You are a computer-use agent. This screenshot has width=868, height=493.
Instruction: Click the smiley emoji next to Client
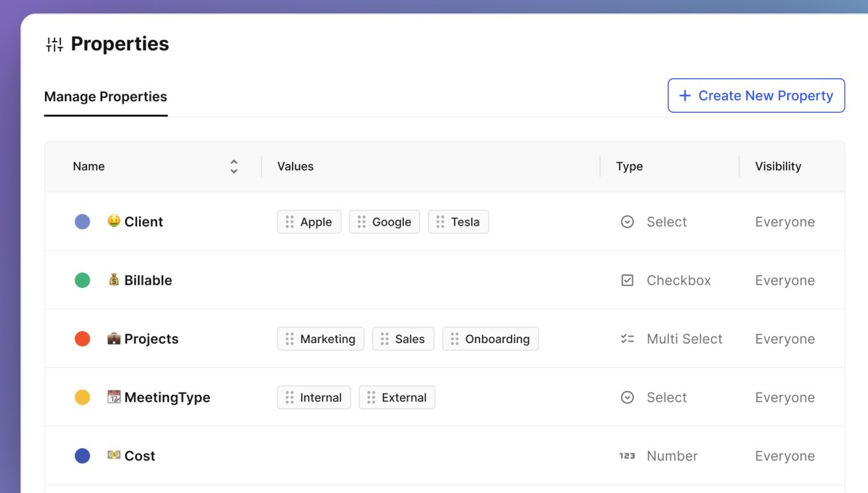(115, 221)
